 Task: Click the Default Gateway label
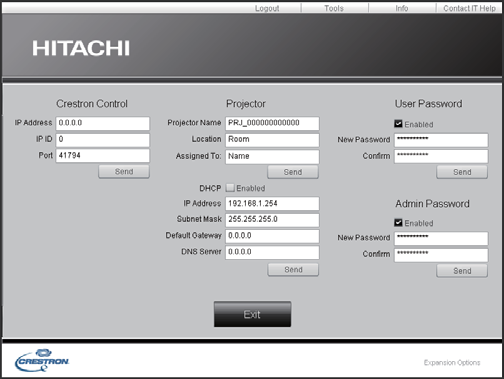(x=194, y=235)
